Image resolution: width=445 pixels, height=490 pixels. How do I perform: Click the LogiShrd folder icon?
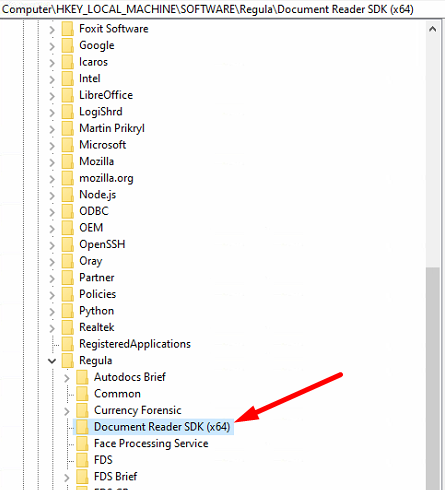coord(68,112)
